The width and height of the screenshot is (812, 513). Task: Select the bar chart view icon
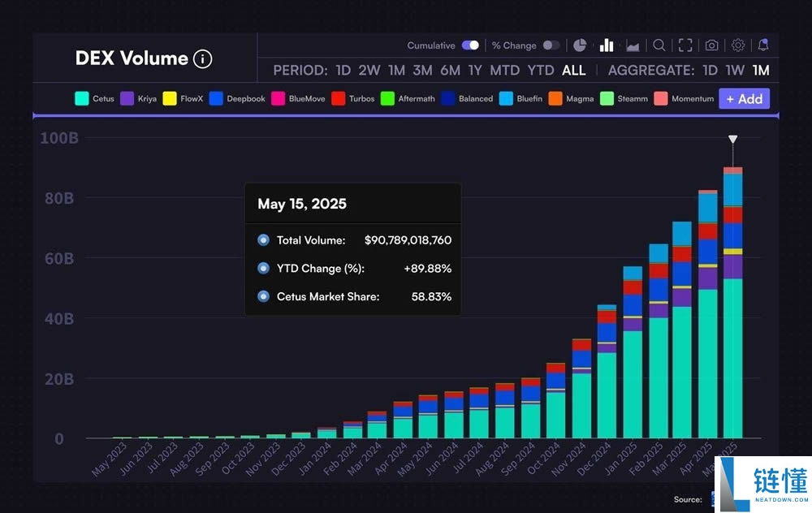click(x=607, y=45)
